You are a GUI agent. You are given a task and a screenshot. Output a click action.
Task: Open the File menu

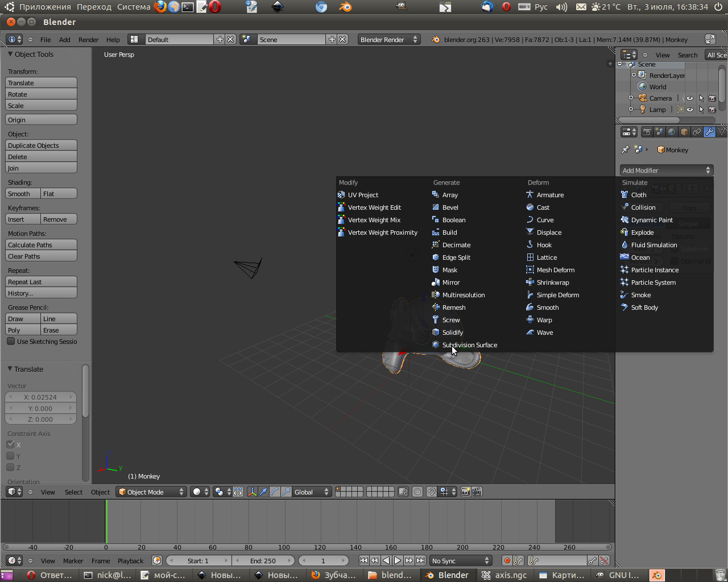(x=45, y=39)
